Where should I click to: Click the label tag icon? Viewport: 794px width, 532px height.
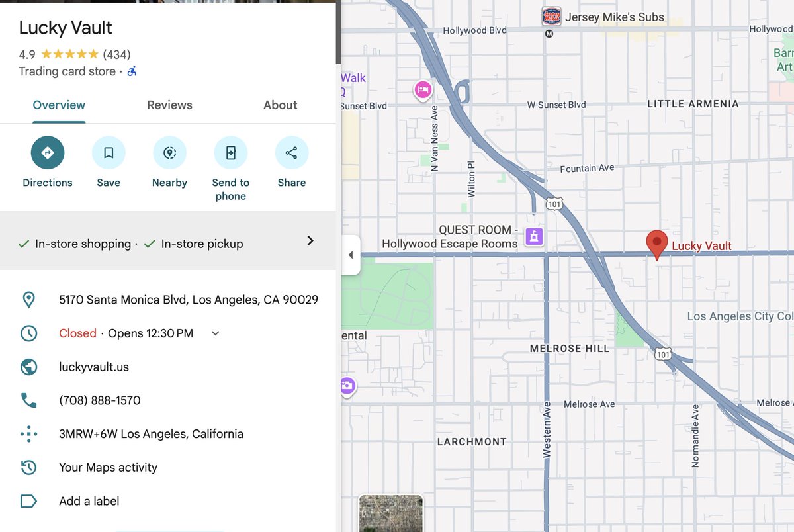click(x=28, y=501)
